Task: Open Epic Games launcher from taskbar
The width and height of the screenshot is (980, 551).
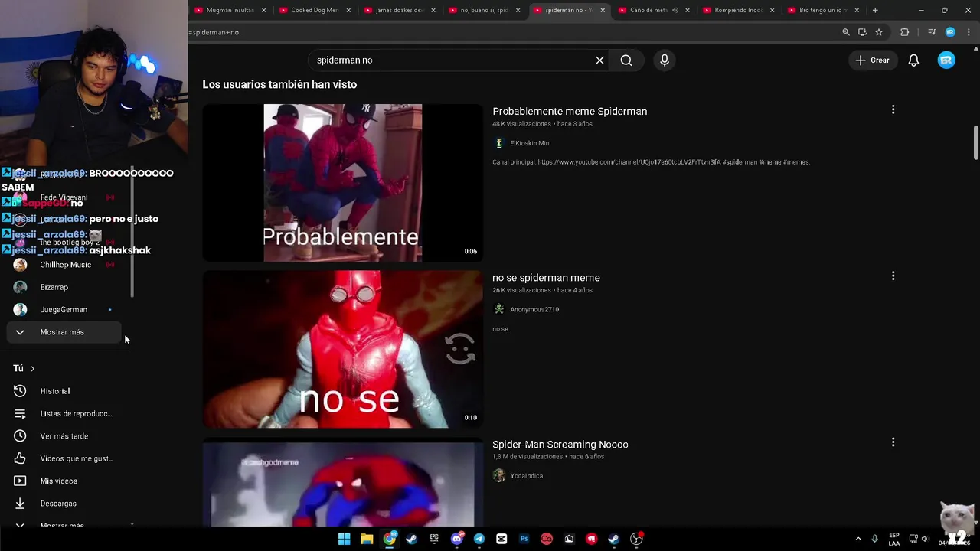Action: 434,539
